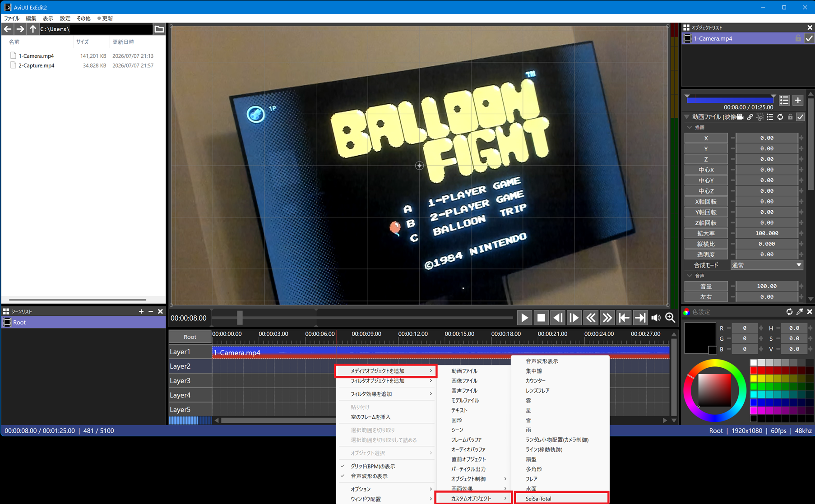Expand the カスタムオブジェクト submenu
This screenshot has width=815, height=504.
pos(473,499)
